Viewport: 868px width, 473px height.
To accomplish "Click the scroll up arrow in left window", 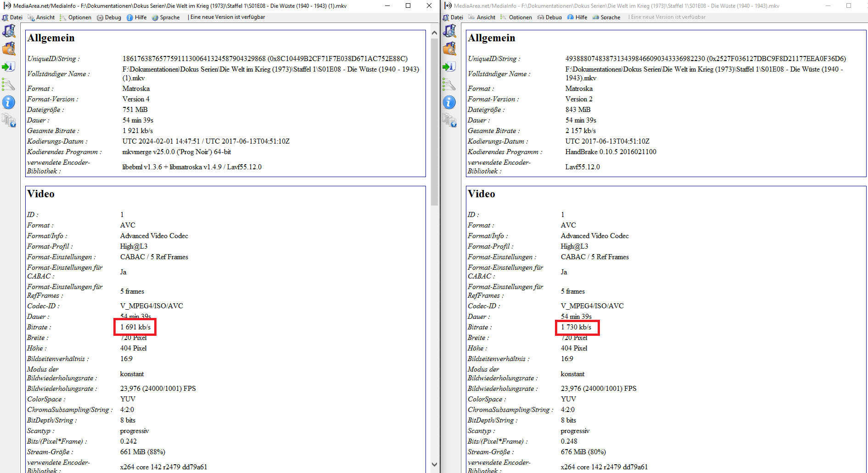I will pos(434,33).
